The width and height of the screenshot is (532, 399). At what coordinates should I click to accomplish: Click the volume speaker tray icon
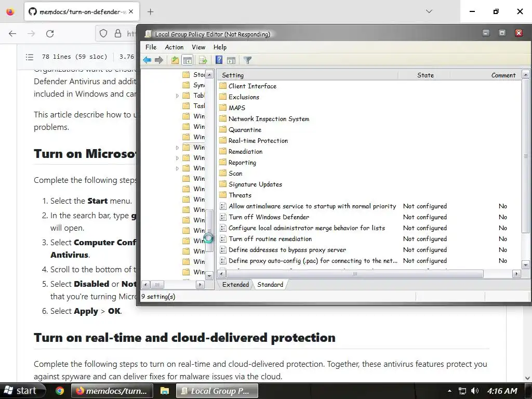pyautogui.click(x=475, y=391)
